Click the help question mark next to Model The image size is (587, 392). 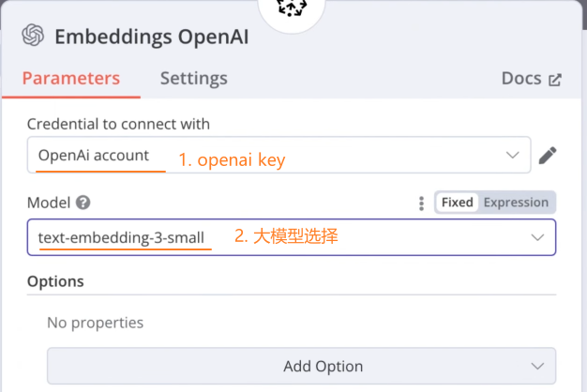[x=83, y=203]
